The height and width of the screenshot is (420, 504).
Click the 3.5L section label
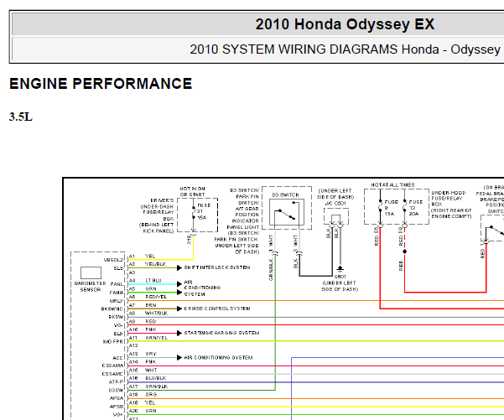point(21,117)
